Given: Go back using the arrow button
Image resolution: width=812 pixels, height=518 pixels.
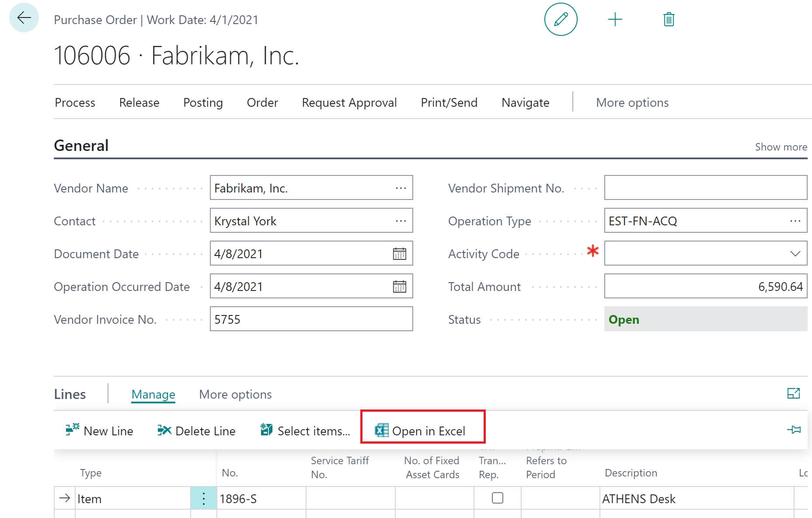Looking at the screenshot, I should tap(24, 17).
